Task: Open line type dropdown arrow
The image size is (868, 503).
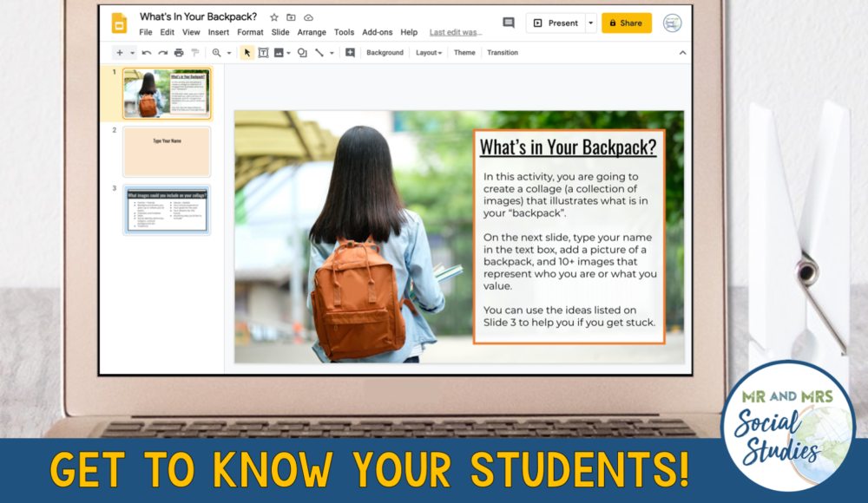Action: pyautogui.click(x=332, y=53)
